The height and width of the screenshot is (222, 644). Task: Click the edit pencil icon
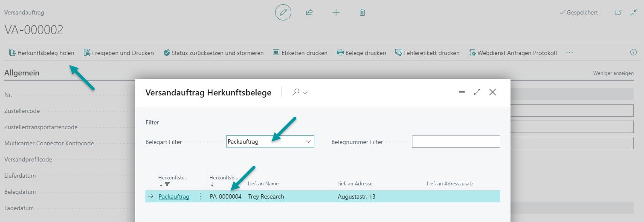pyautogui.click(x=283, y=12)
